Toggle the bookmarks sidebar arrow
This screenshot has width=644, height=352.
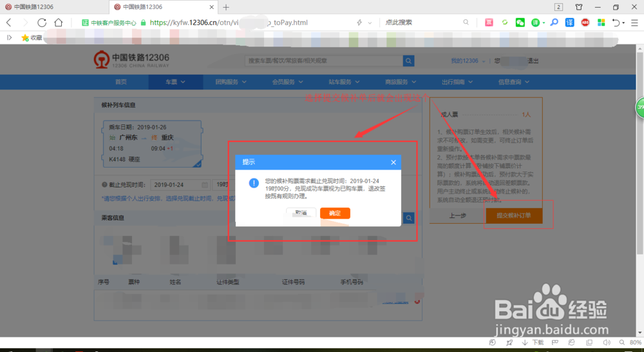[x=9, y=37]
